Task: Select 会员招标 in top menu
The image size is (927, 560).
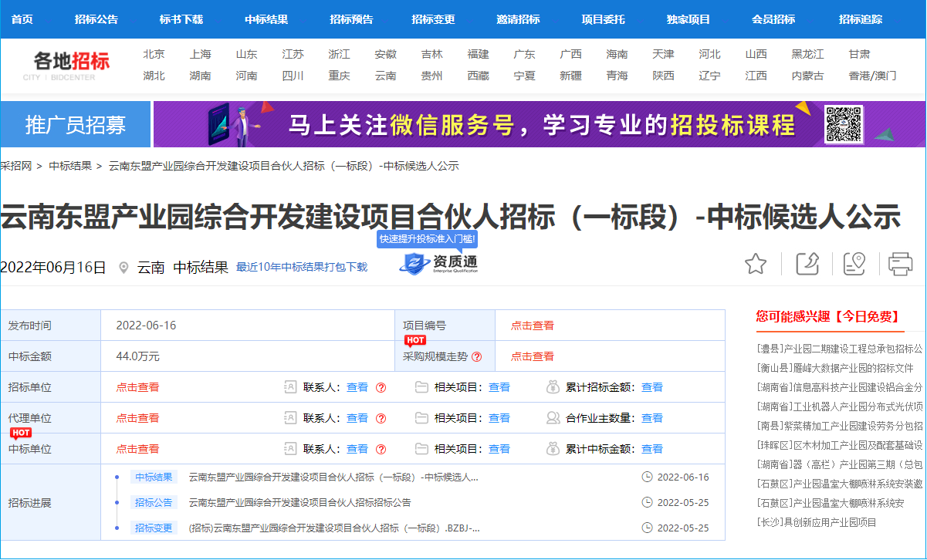Action: (773, 19)
